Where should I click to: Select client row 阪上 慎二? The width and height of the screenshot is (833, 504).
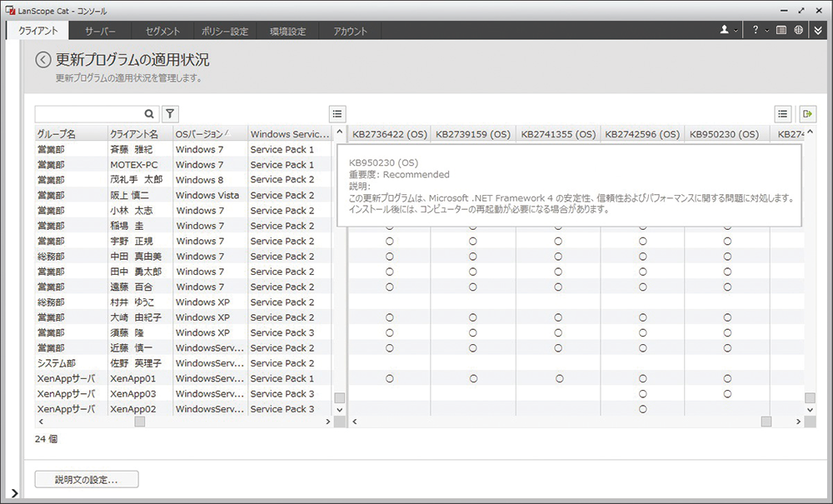coord(183,195)
